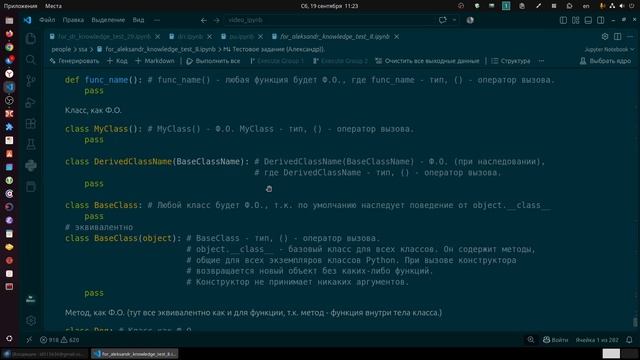Open the Jupyter Notebook dropdown
The width and height of the screenshot is (640, 360).
coord(609,49)
